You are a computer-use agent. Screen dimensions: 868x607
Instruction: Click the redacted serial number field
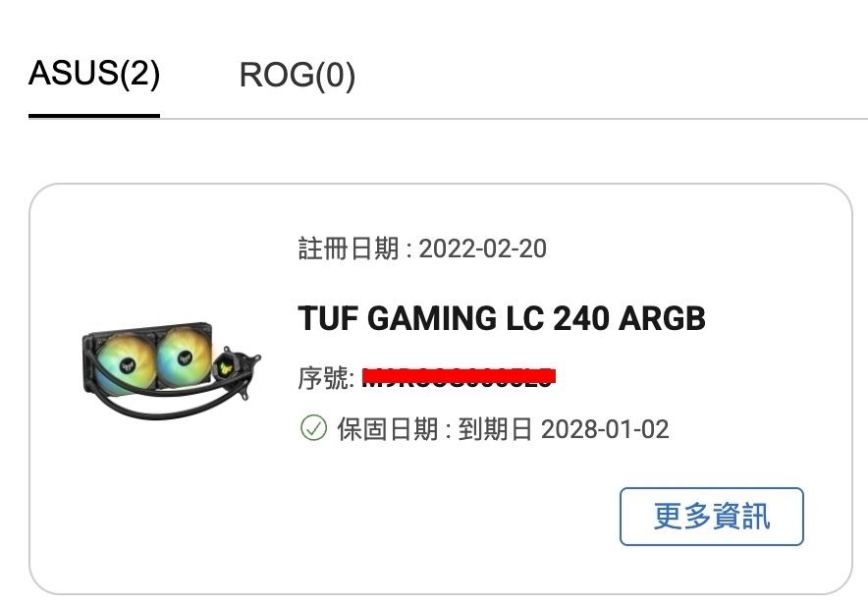point(459,377)
